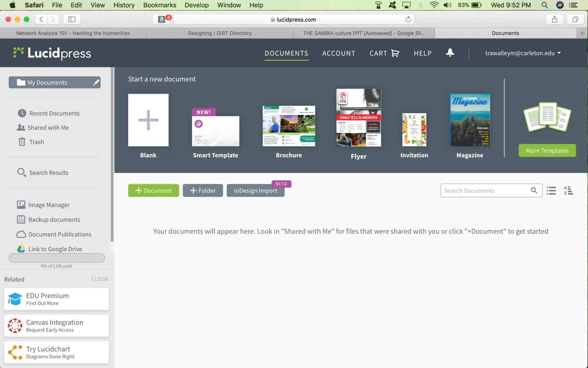Click the pencil edit icon on My Documents
Image resolution: width=588 pixels, height=368 pixels.
[x=96, y=82]
